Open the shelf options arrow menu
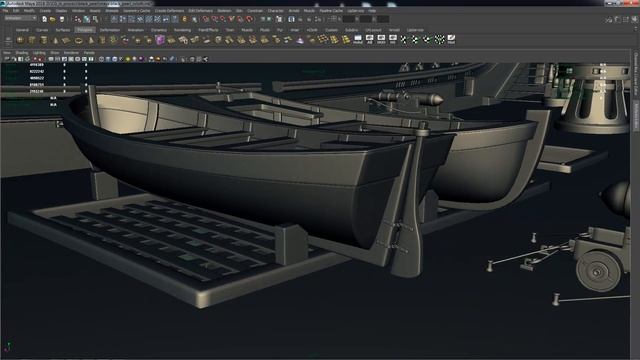The height and width of the screenshot is (360, 640). point(8,44)
